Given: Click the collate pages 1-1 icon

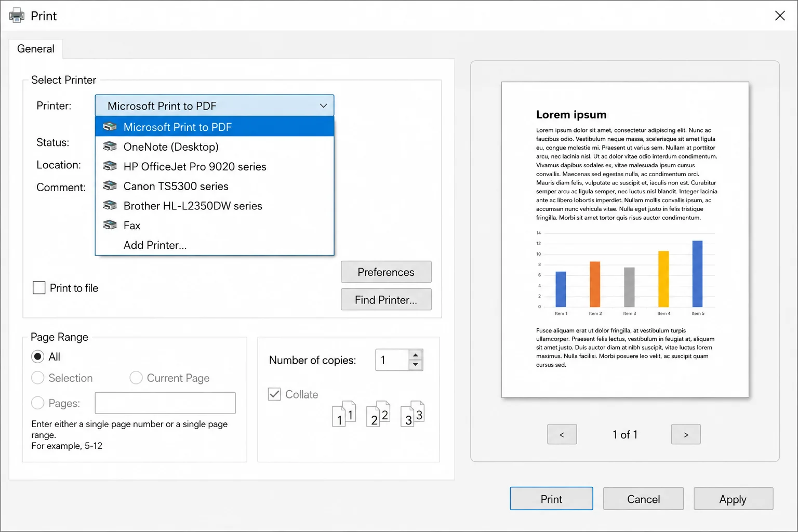Looking at the screenshot, I should click(x=344, y=414).
